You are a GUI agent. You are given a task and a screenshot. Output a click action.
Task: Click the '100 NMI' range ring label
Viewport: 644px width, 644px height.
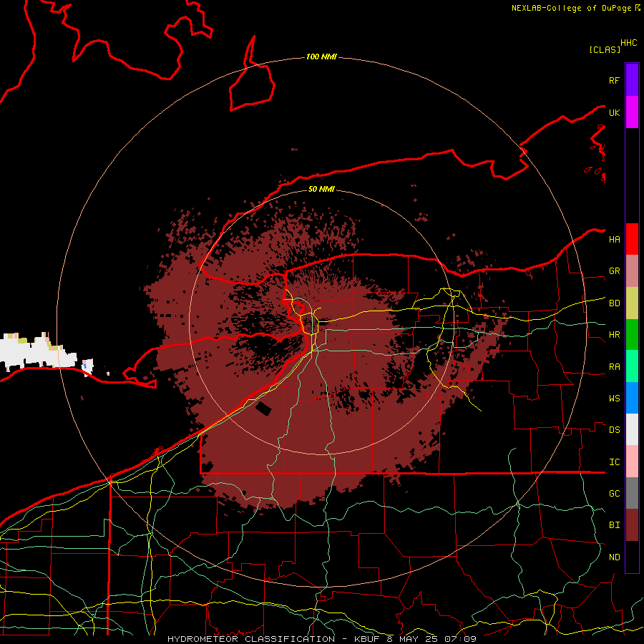pyautogui.click(x=321, y=57)
